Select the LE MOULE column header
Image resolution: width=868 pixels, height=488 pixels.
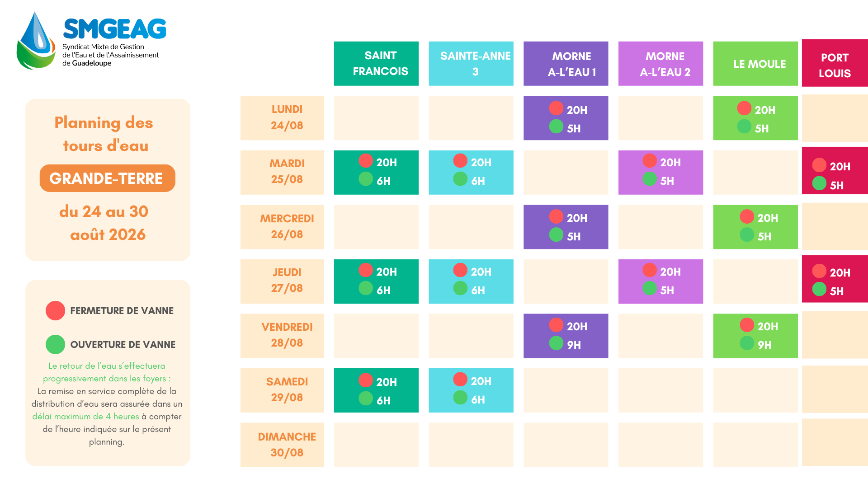[755, 64]
